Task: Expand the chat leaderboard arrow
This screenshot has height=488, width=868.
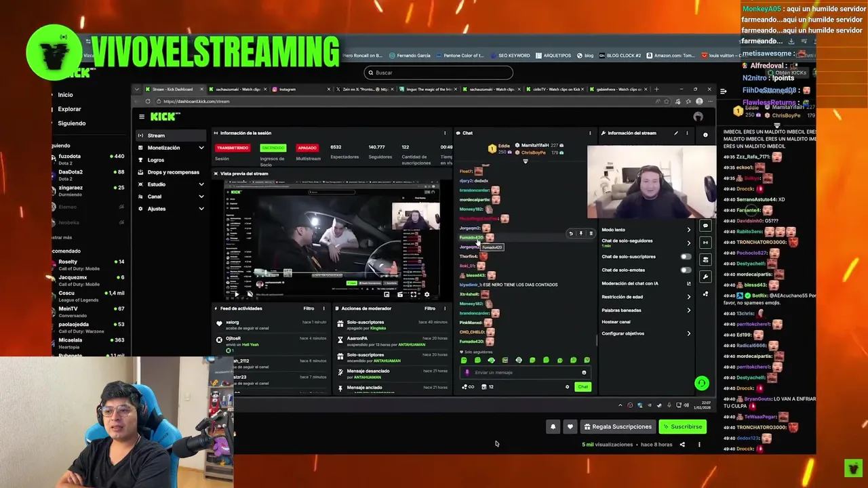Action: tap(525, 161)
